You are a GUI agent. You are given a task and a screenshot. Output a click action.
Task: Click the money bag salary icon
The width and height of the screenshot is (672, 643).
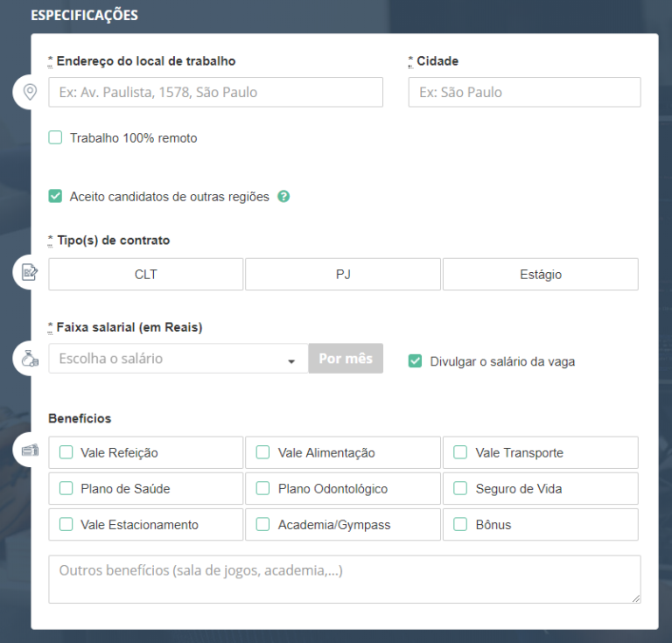pyautogui.click(x=30, y=359)
